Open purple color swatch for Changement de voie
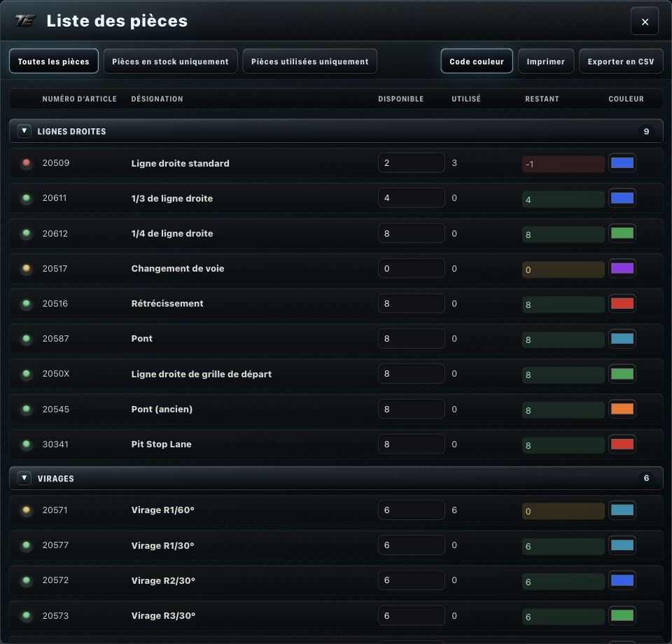Viewport: 672px width, 644px height. click(x=622, y=269)
